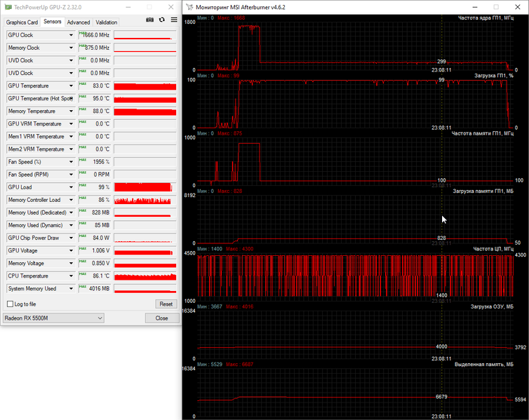Open the GPU-Z hamburger menu

click(x=173, y=20)
